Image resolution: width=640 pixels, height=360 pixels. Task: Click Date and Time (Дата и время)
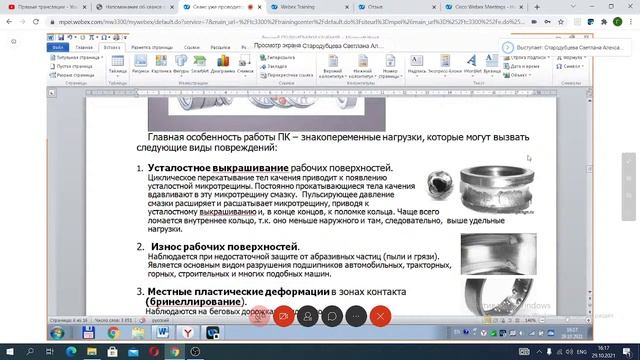[x=522, y=66]
